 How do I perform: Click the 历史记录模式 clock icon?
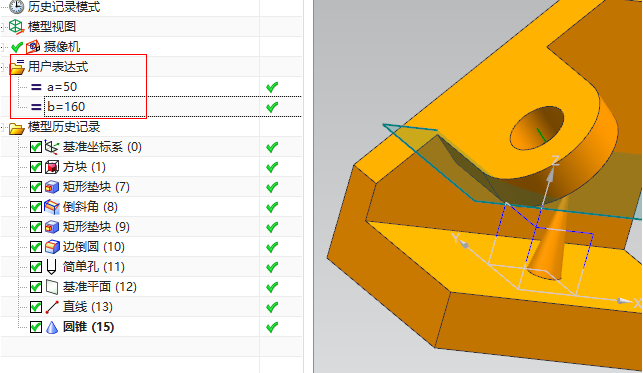click(16, 7)
